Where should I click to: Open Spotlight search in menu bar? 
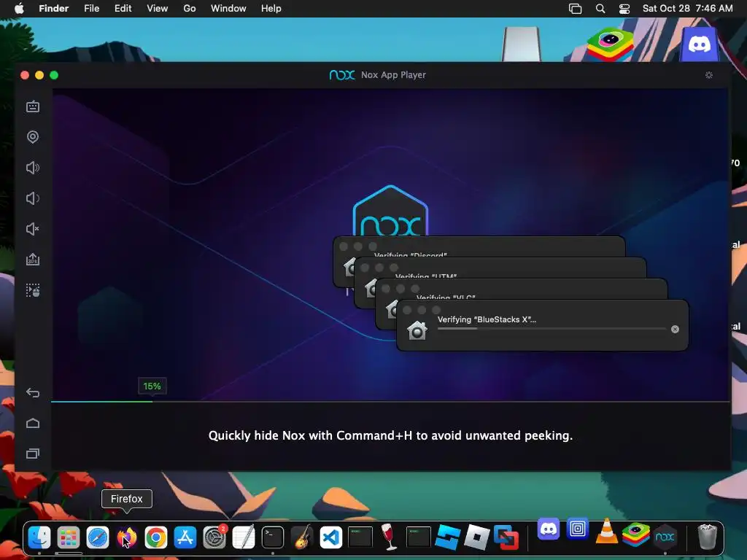pyautogui.click(x=600, y=9)
